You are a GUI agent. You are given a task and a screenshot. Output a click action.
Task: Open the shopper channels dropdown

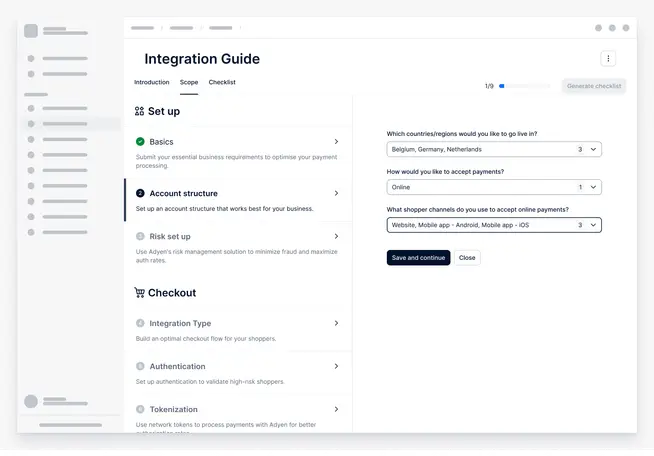(494, 225)
